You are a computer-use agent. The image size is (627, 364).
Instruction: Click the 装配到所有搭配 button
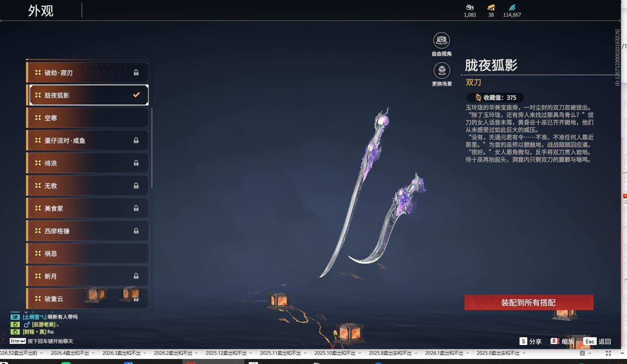[529, 302]
